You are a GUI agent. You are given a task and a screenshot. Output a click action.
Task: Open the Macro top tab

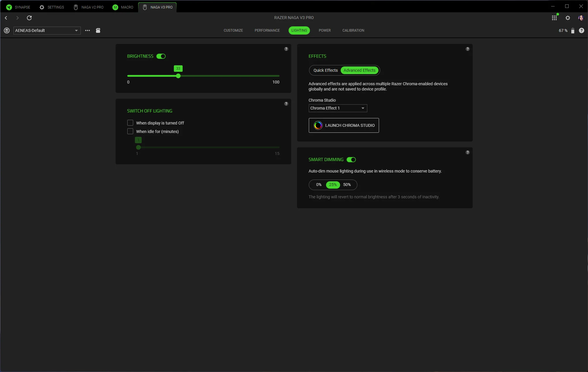pyautogui.click(x=123, y=7)
